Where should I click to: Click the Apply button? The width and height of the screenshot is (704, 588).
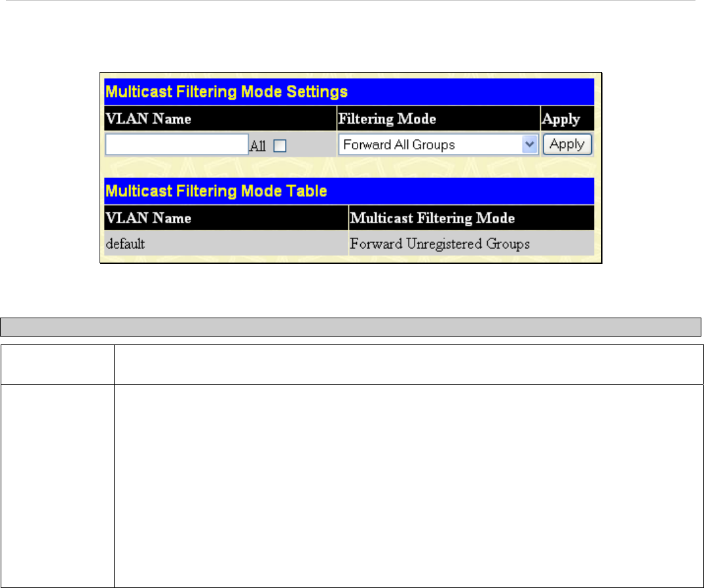567,145
